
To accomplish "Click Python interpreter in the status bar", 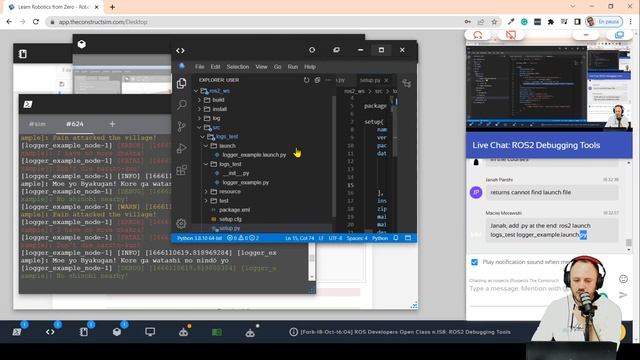I will 200,238.
